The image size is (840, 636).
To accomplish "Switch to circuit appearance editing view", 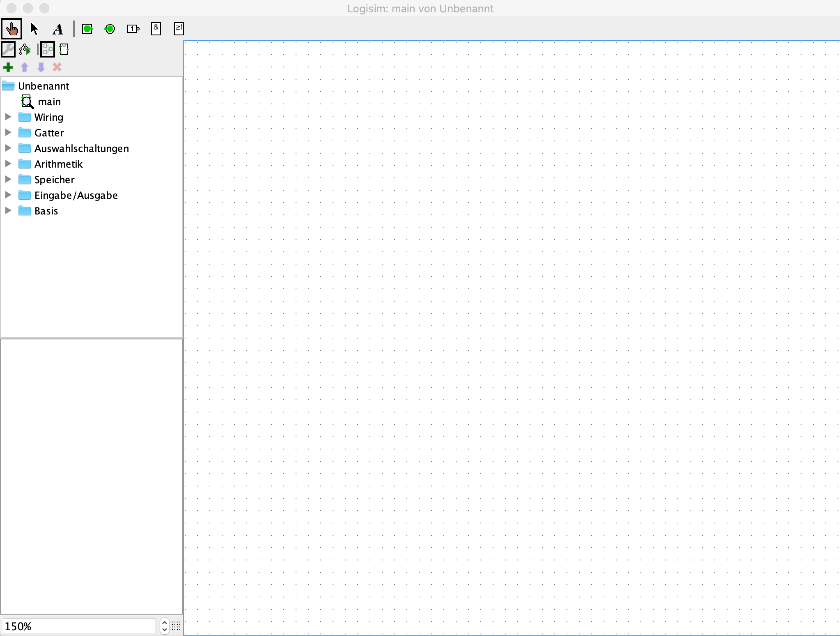I will (x=64, y=50).
